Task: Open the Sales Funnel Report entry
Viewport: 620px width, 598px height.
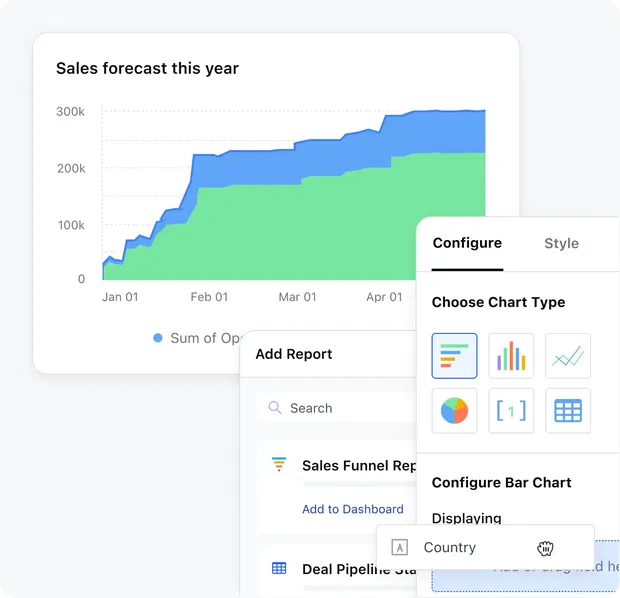Action: 336,487
